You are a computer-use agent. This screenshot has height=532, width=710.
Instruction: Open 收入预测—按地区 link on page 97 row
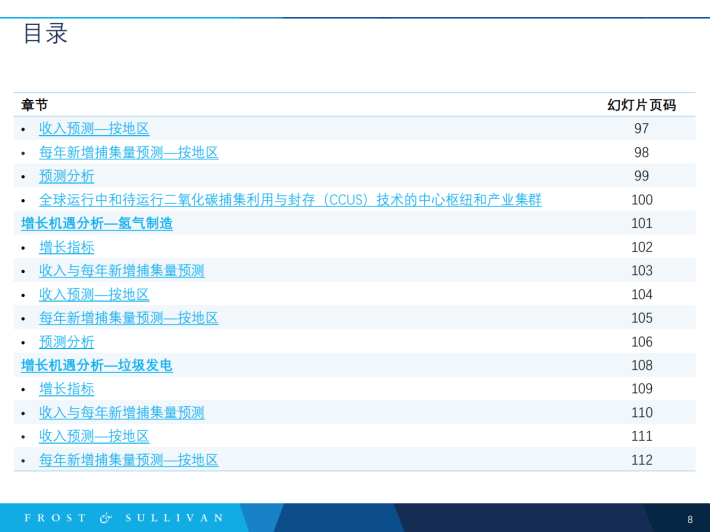tap(94, 129)
